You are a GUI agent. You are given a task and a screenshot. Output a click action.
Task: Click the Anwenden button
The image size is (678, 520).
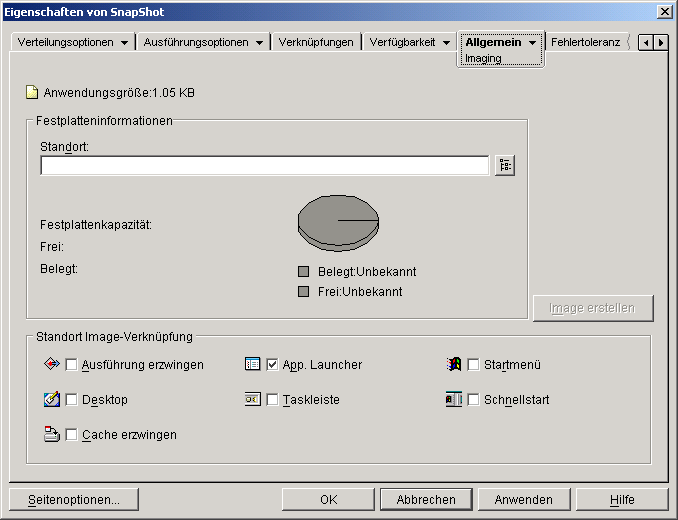click(x=524, y=500)
